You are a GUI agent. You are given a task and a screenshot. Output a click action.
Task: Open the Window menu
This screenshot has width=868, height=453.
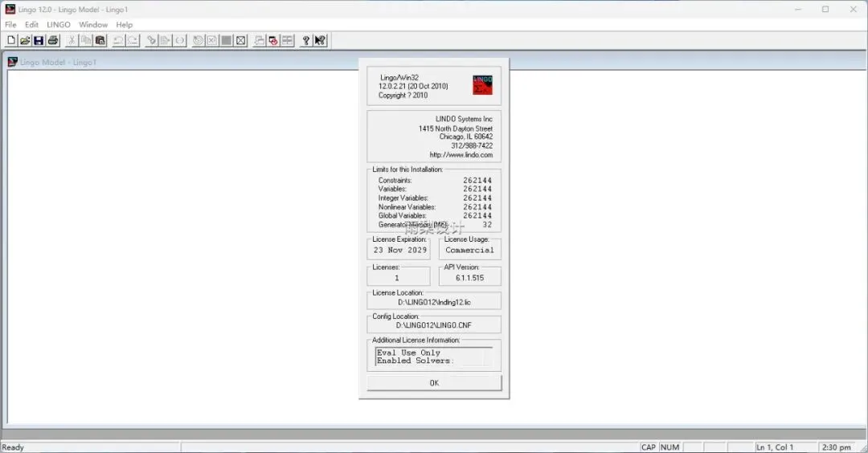coord(93,25)
